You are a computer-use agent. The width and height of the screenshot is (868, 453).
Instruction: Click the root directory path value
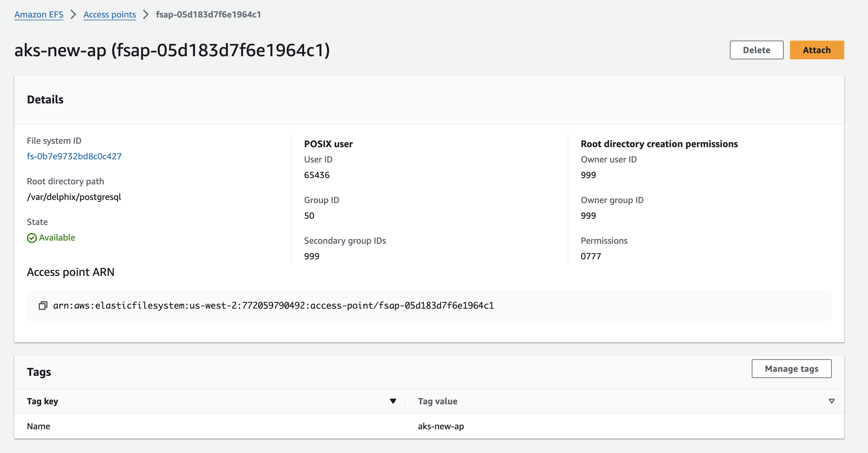point(74,197)
